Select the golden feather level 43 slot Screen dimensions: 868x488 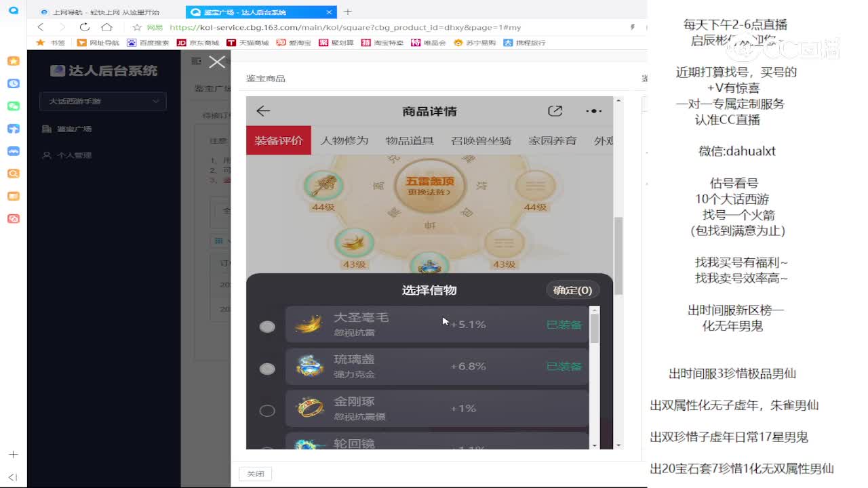point(355,243)
